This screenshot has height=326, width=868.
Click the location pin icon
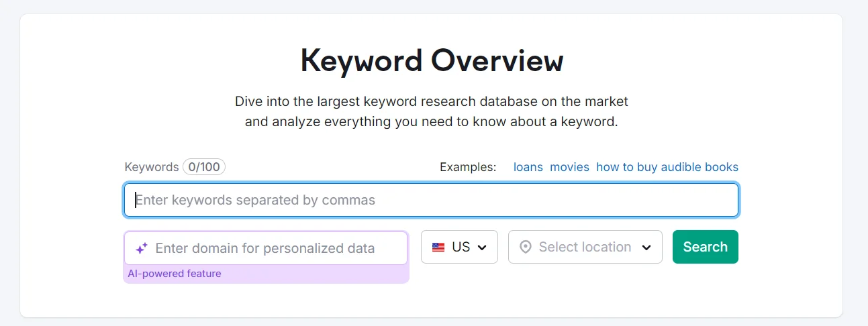(526, 248)
